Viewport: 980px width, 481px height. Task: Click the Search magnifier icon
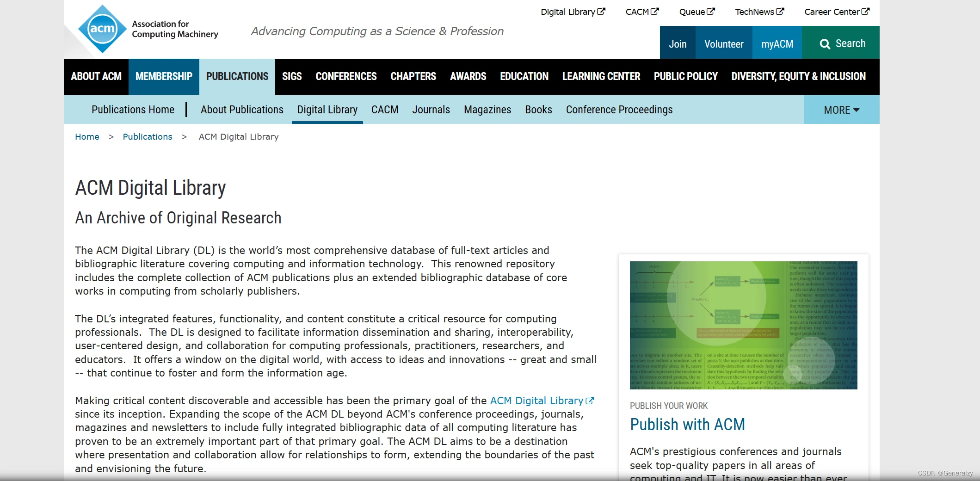825,44
